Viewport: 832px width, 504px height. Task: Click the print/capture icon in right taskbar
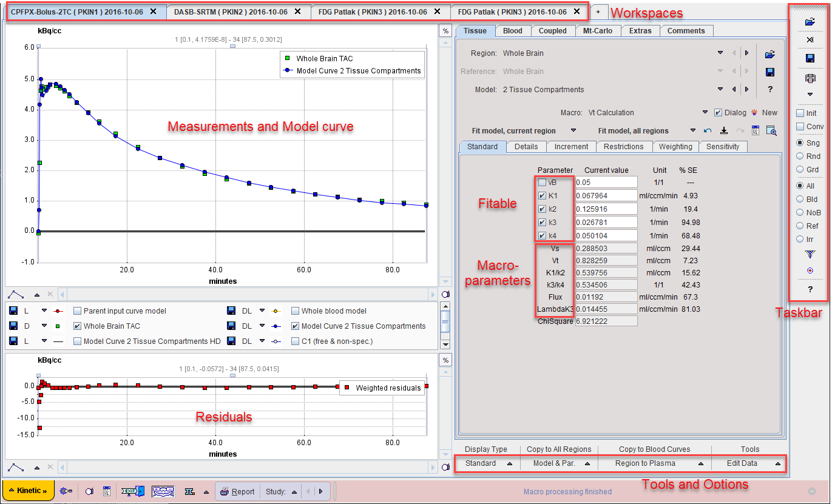point(810,78)
